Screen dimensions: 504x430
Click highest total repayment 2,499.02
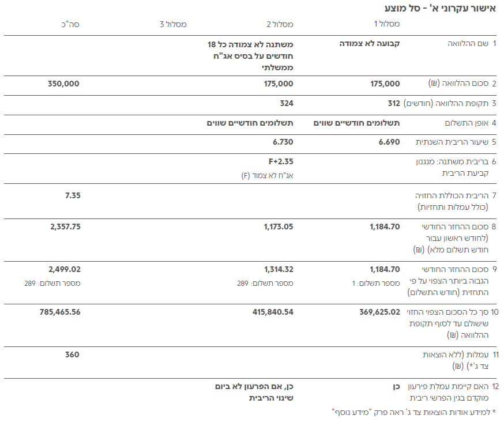click(x=65, y=269)
